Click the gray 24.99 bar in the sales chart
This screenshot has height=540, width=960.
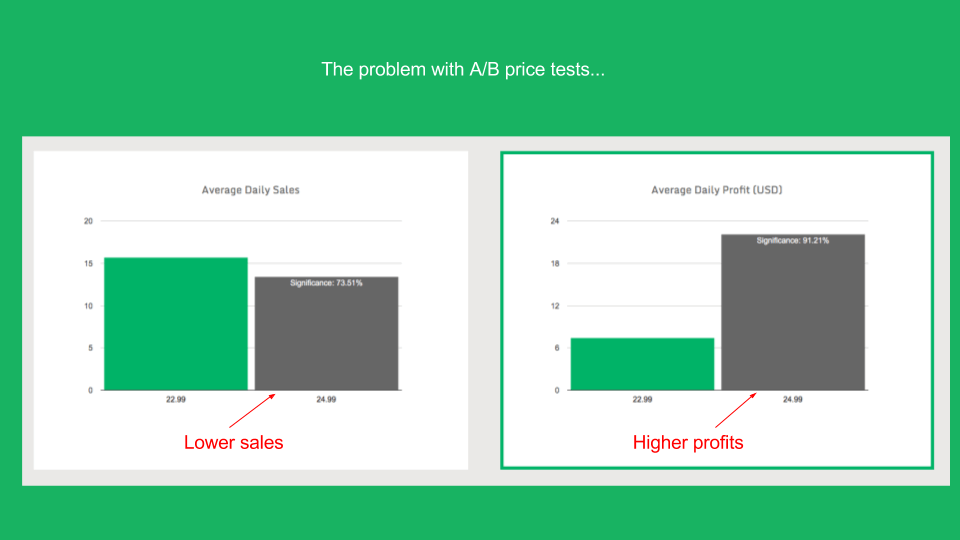click(x=326, y=334)
